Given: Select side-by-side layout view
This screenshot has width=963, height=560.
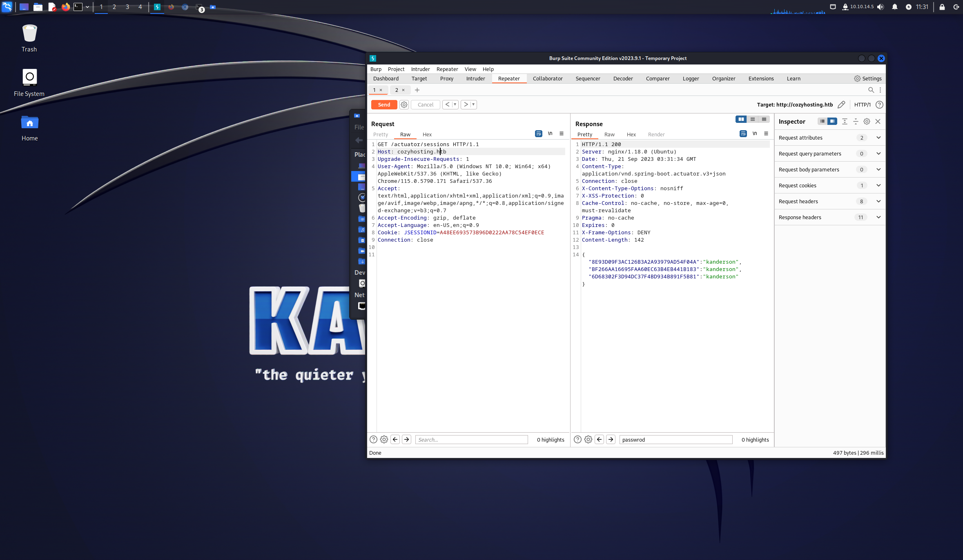Looking at the screenshot, I should [741, 119].
